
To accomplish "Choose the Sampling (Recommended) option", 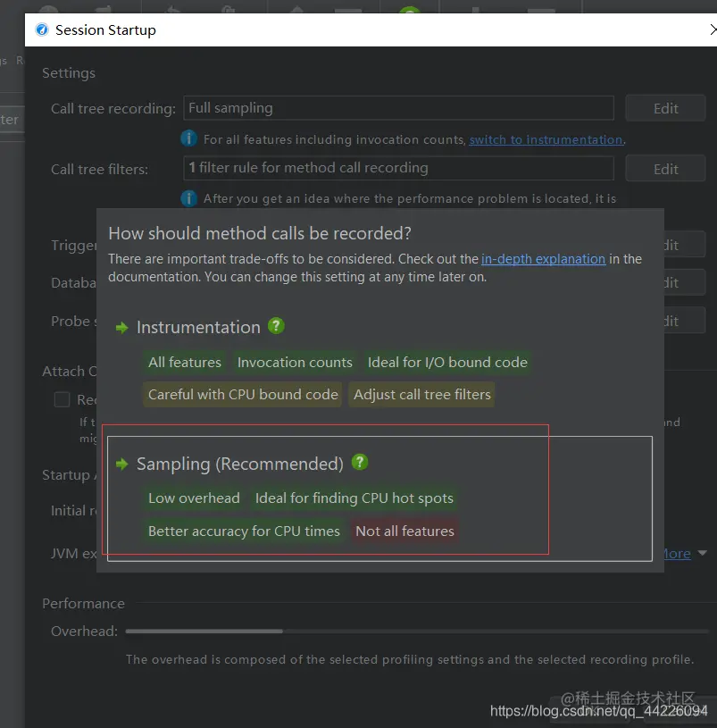I will click(x=240, y=464).
